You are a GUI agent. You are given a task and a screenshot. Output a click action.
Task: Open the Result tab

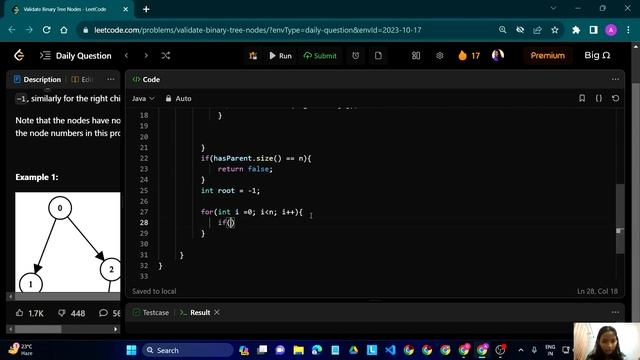196,313
